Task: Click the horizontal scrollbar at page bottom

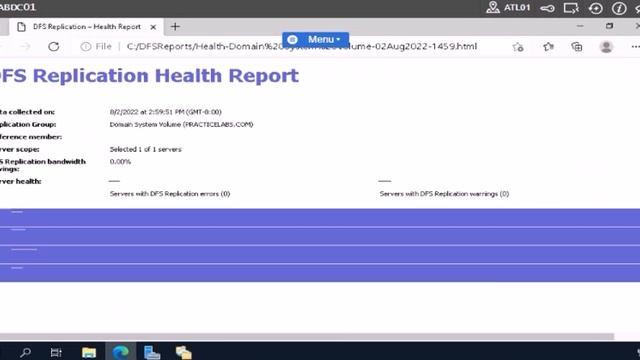Action: tap(307, 336)
